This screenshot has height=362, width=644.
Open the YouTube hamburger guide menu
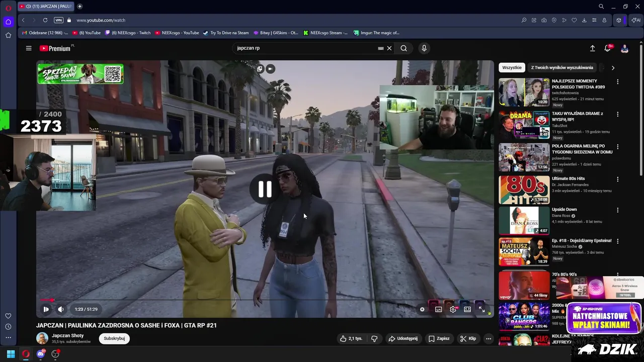[x=29, y=48]
